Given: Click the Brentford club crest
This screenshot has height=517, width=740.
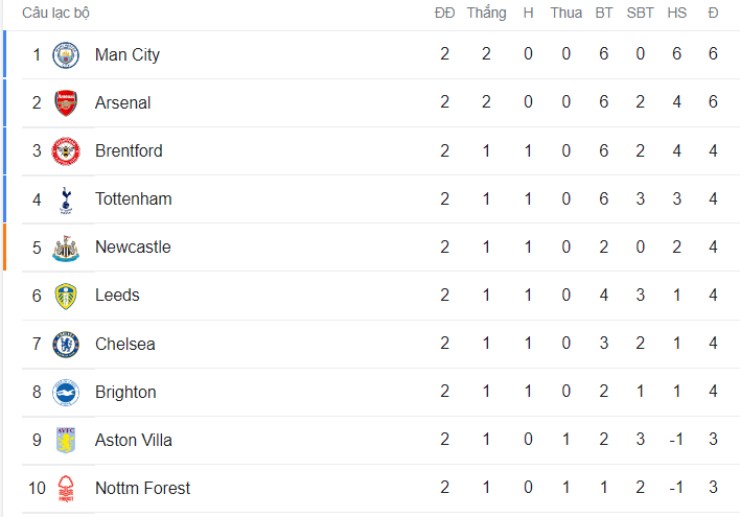Looking at the screenshot, I should pyautogui.click(x=66, y=151).
